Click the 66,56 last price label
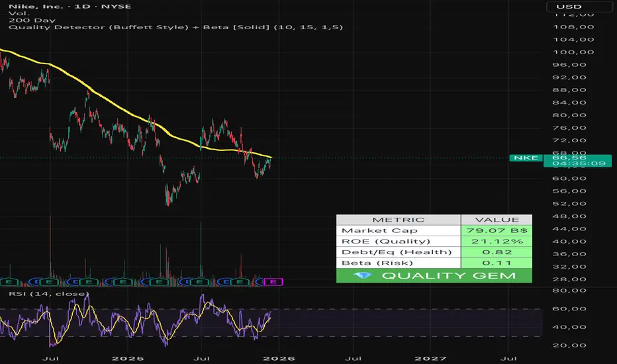This screenshot has width=617, height=364. 569,158
